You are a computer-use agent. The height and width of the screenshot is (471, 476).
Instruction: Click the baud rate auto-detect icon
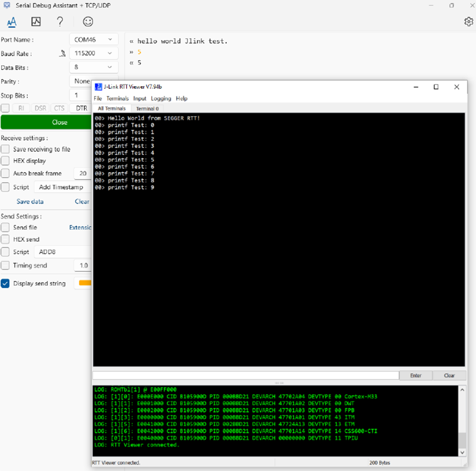point(61,53)
